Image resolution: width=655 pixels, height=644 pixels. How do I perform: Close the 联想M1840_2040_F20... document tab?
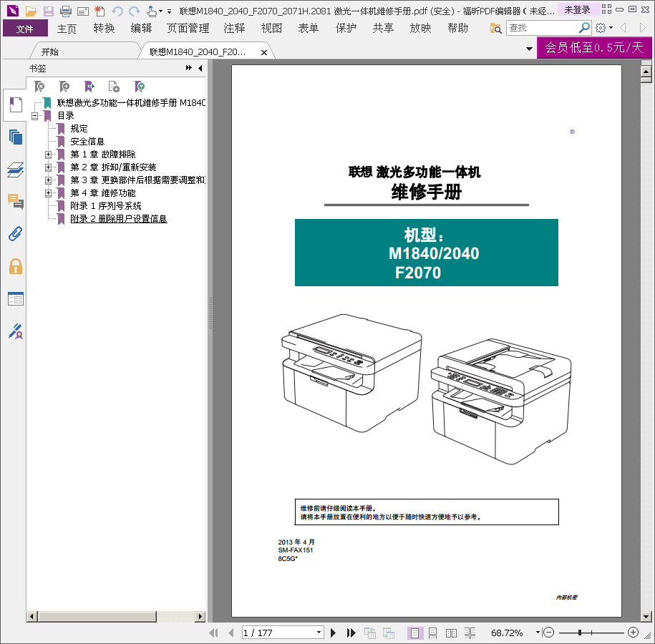[264, 52]
